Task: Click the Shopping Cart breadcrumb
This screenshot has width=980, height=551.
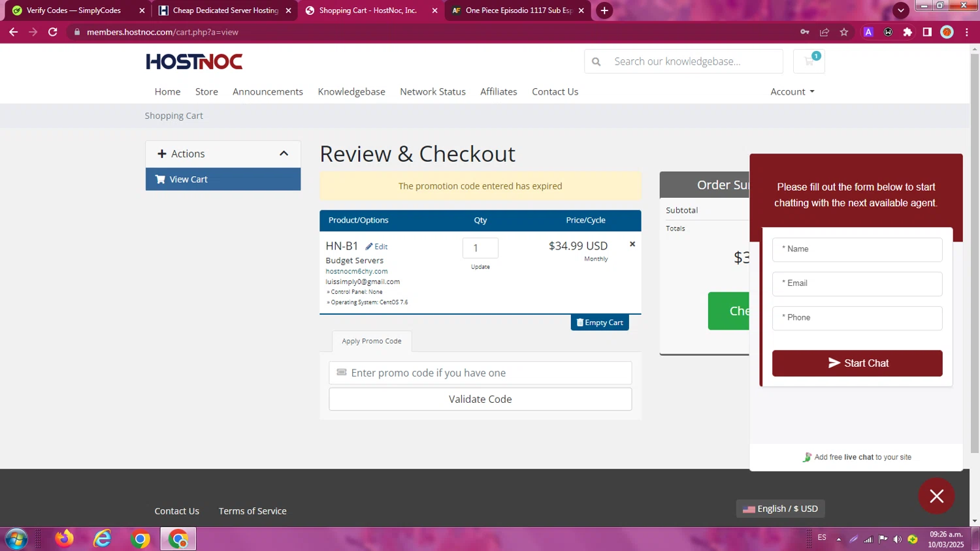Action: tap(174, 116)
